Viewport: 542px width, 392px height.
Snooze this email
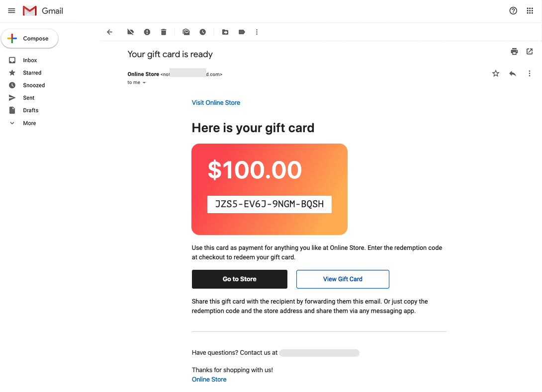(x=203, y=32)
